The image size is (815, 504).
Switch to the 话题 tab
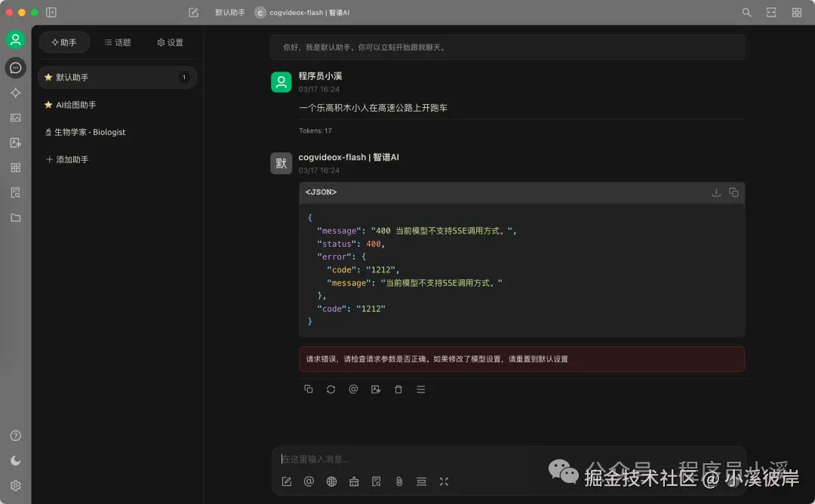[x=117, y=42]
